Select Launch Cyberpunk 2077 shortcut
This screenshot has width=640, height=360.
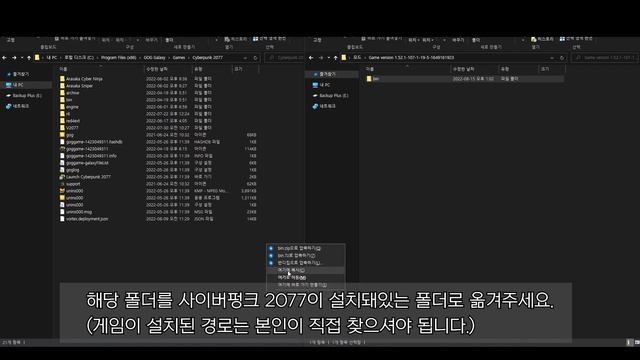tap(88, 177)
